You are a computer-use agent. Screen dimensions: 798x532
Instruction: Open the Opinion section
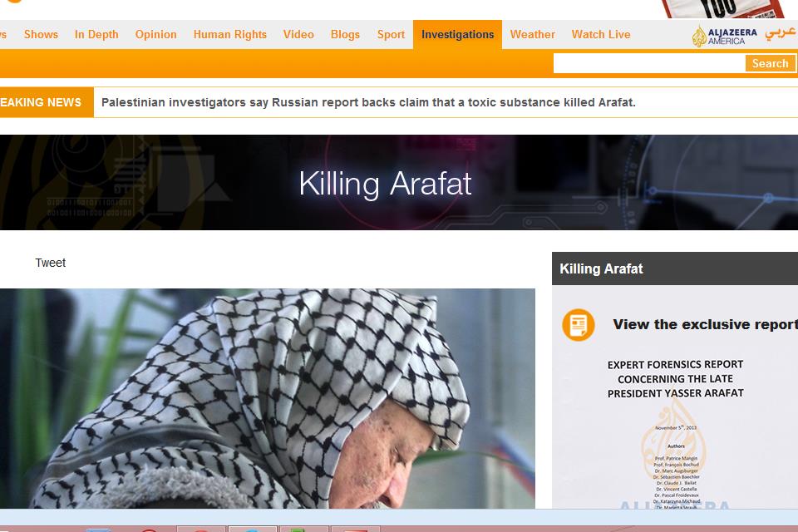156,35
